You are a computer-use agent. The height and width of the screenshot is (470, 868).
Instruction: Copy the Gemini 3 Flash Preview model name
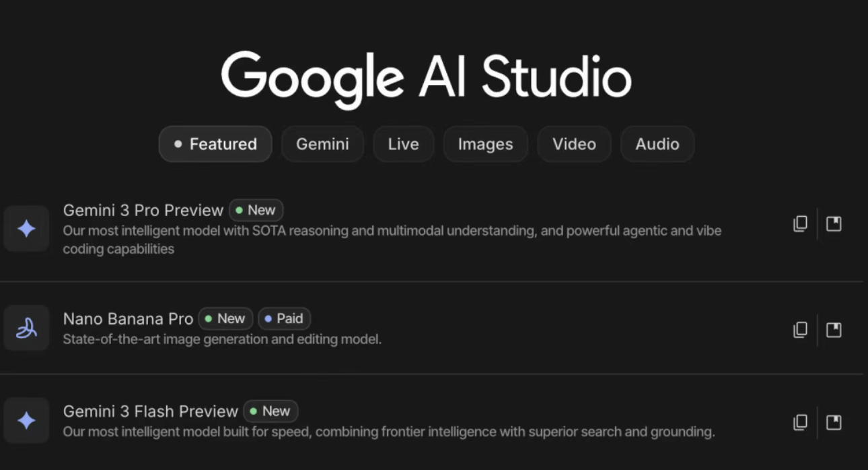pyautogui.click(x=800, y=422)
